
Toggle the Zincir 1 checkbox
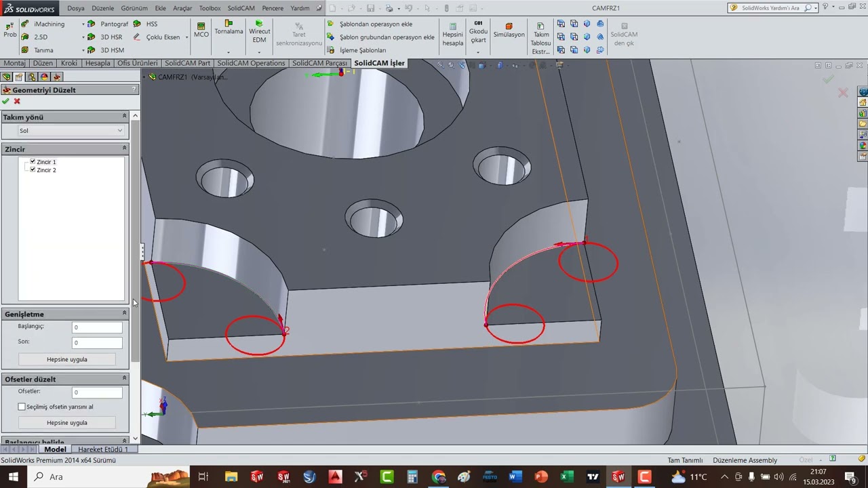click(33, 162)
